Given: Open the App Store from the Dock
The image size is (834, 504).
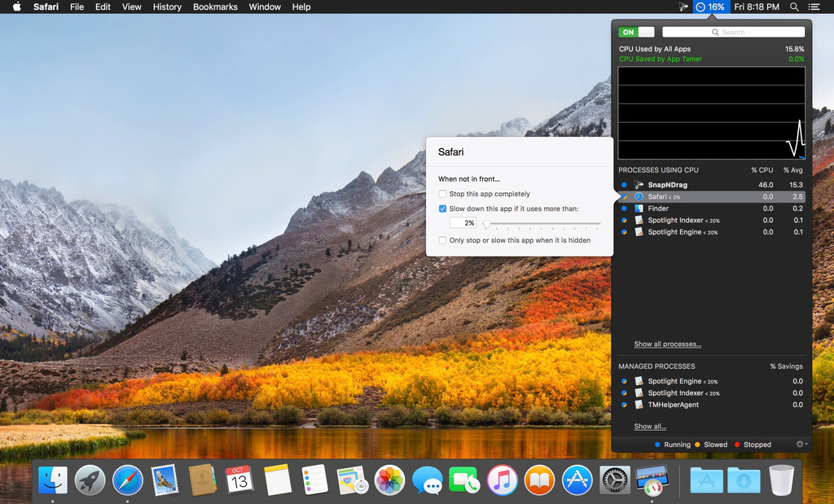Looking at the screenshot, I should (577, 480).
